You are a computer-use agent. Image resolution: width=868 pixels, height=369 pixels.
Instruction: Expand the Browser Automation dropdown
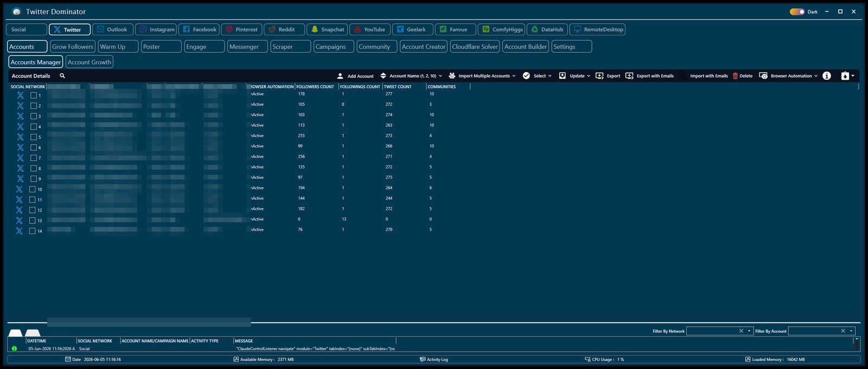pos(816,76)
